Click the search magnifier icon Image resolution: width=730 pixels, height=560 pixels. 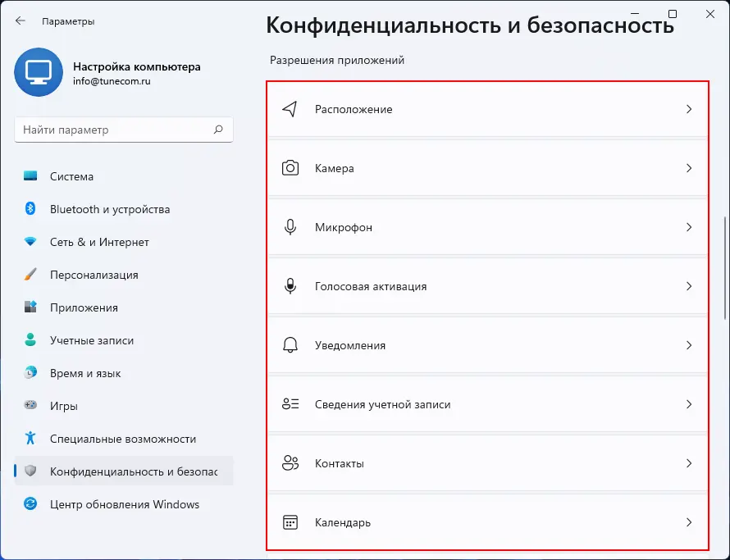click(218, 130)
